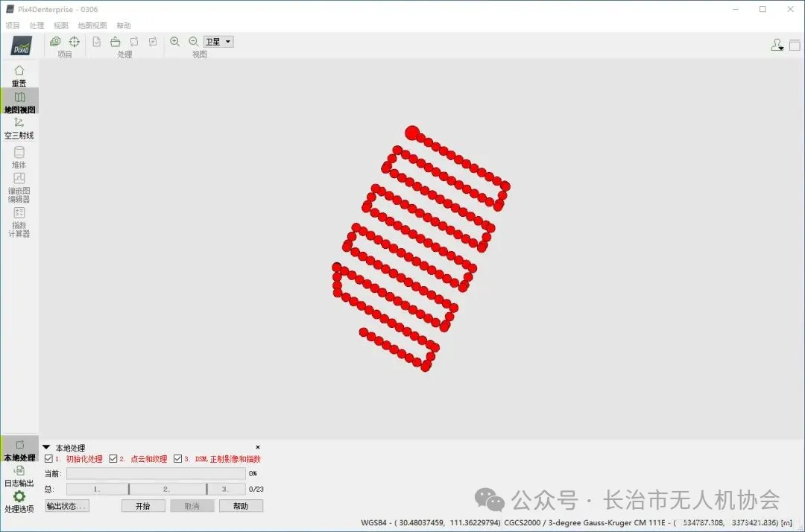Click the Rematch and Optimize icon
The image size is (805, 532).
point(153,42)
